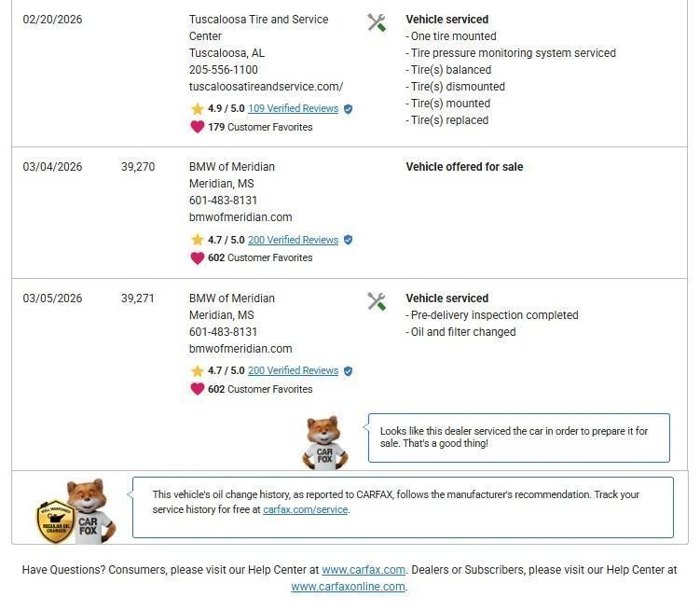
Task: Click the gold star beside Tuscaloosa Tire's 4.9 rating
Action: 197,109
